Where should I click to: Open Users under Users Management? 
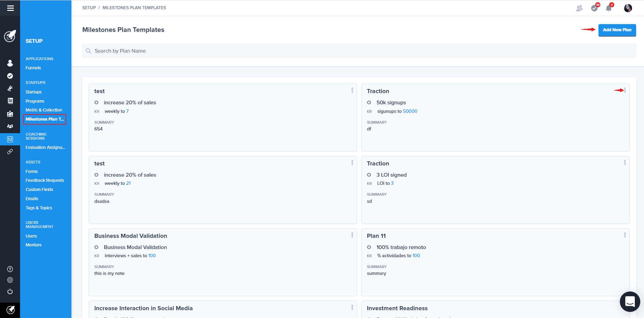point(31,236)
